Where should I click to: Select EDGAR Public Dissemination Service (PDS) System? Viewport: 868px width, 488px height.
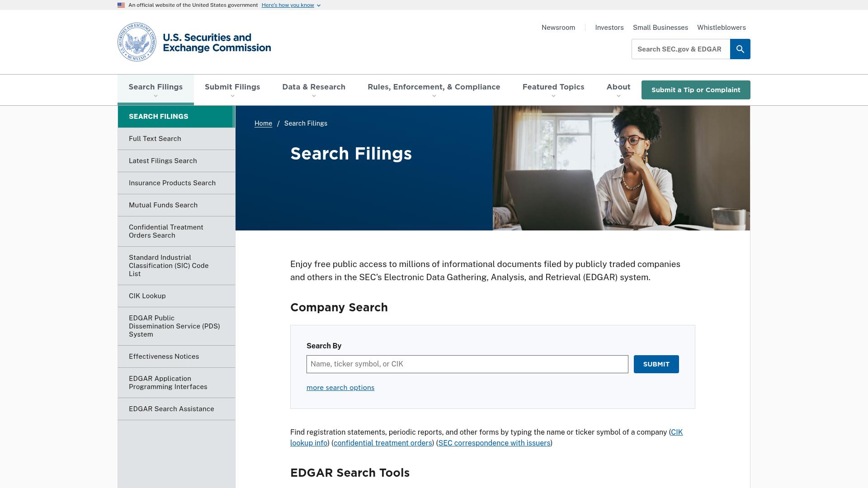[x=176, y=326]
